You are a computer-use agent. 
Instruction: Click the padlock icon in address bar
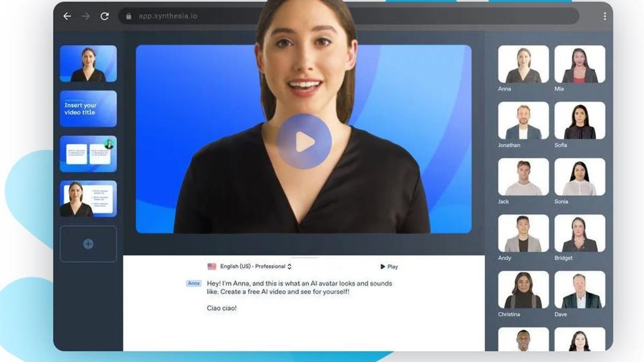(129, 16)
